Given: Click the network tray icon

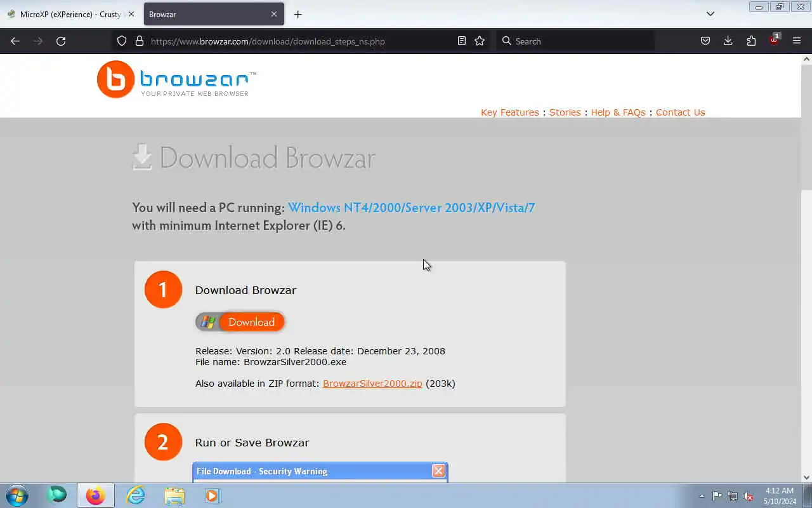Looking at the screenshot, I should coord(733,496).
